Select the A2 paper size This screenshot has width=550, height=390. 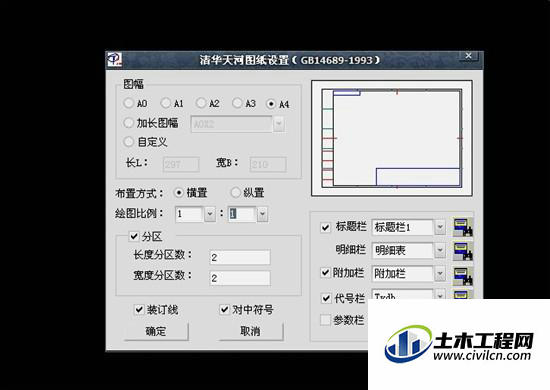201,103
